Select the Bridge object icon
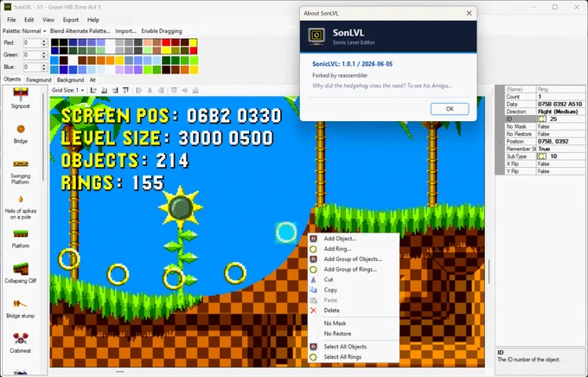 pyautogui.click(x=21, y=130)
